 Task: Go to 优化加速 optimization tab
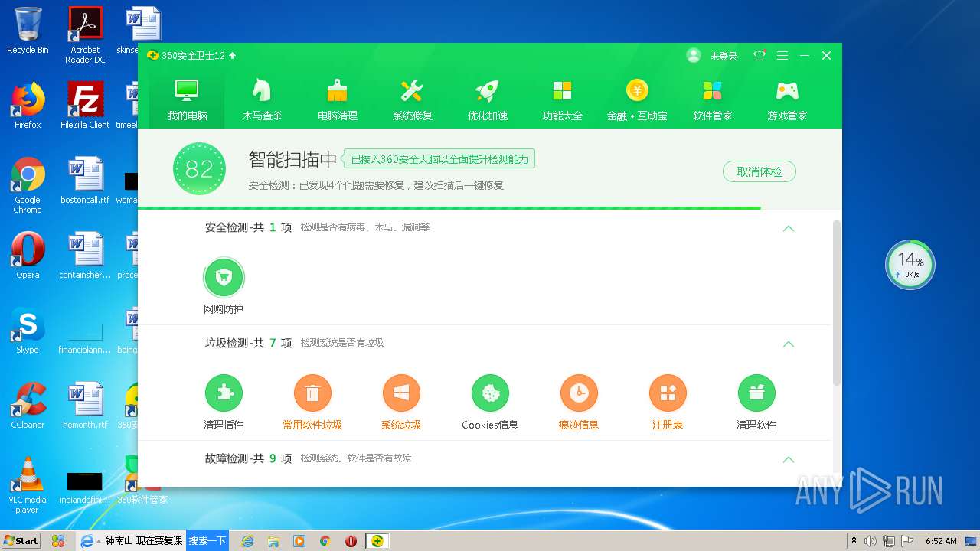point(487,99)
